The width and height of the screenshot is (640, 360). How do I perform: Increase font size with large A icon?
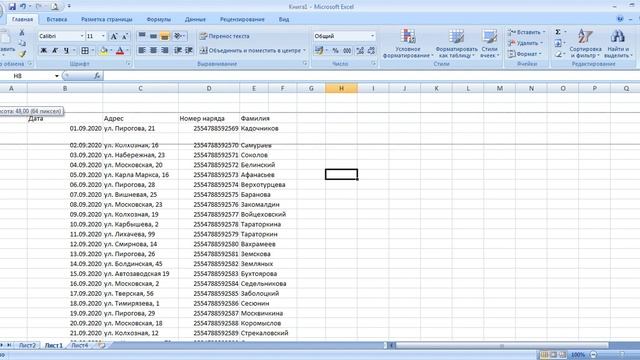click(114, 36)
